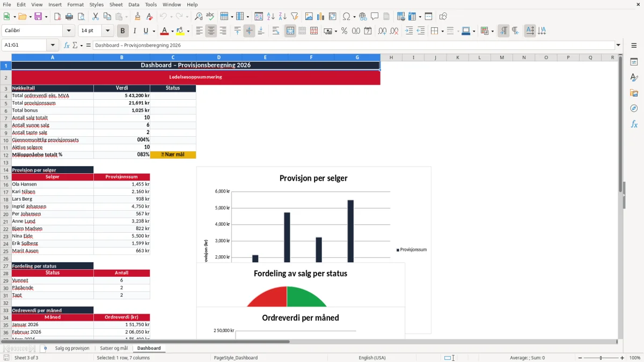The height and width of the screenshot is (362, 644).
Task: Open the Sheet menu
Action: coord(116,4)
